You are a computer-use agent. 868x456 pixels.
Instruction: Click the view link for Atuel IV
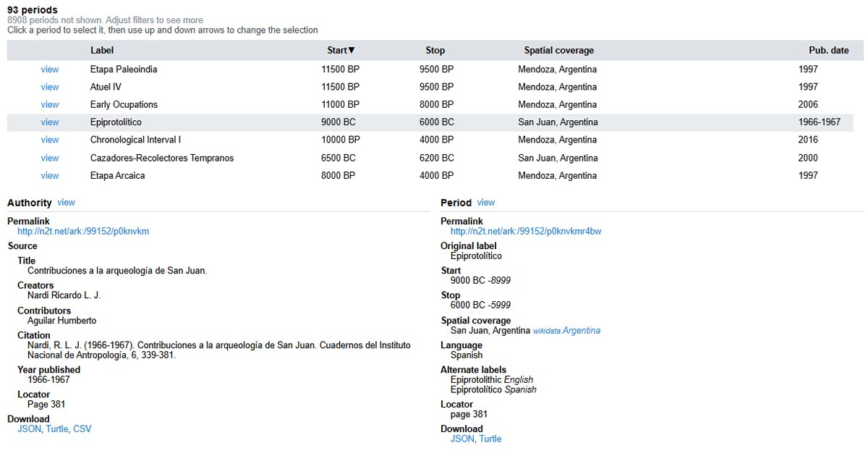[49, 87]
